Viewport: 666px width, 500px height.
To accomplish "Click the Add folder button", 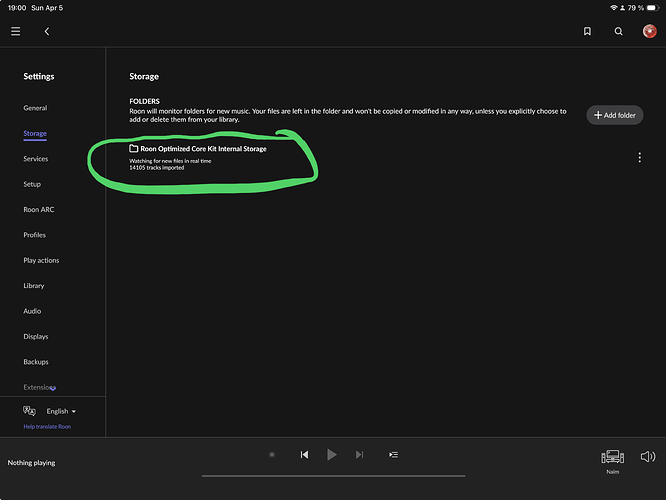I will (x=615, y=115).
